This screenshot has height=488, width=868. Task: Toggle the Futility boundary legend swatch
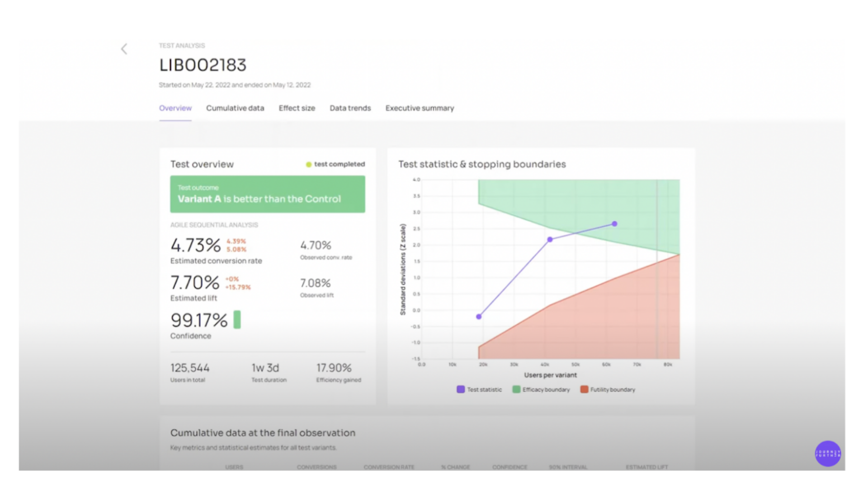point(584,389)
